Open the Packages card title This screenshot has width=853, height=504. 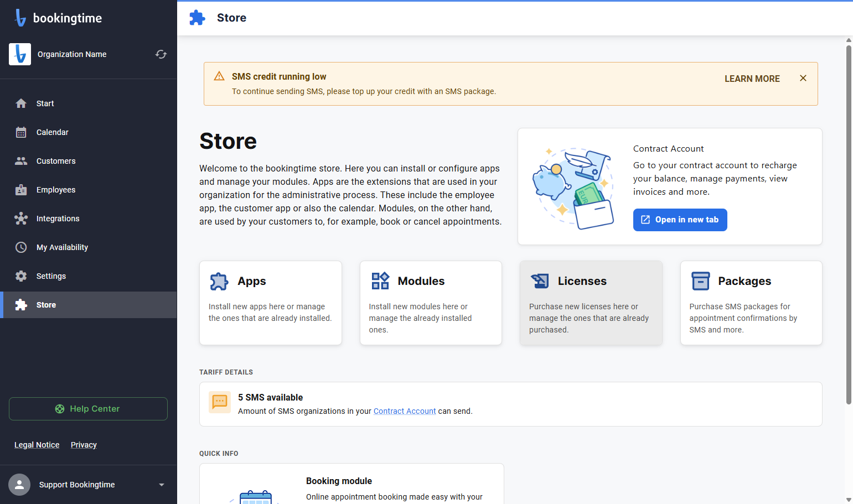click(745, 281)
